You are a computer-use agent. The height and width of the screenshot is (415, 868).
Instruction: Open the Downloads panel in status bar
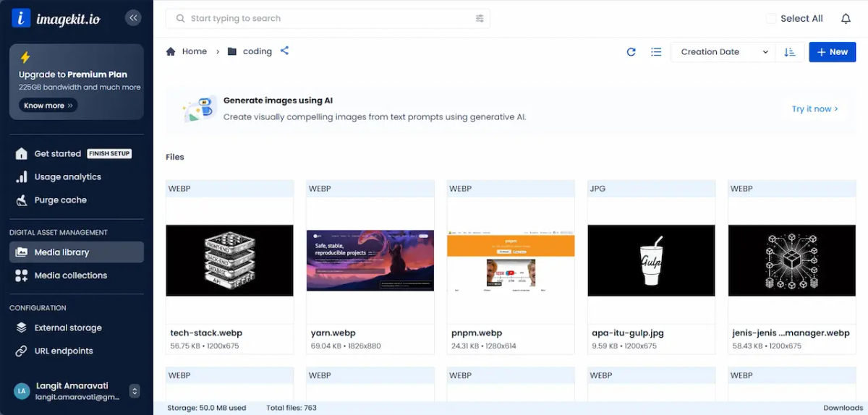coord(843,408)
